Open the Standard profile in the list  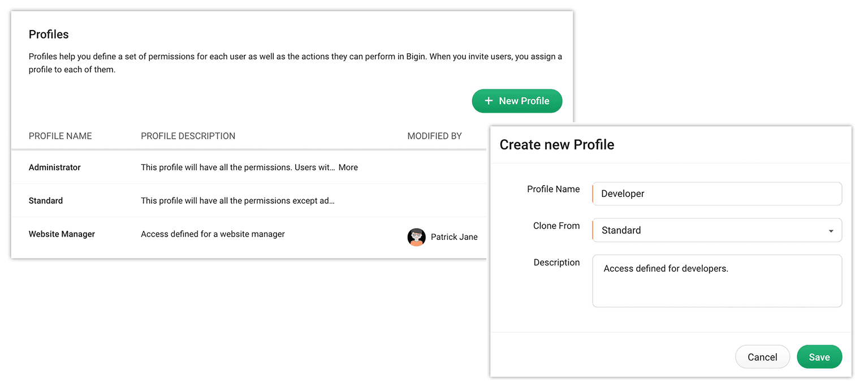coord(46,201)
